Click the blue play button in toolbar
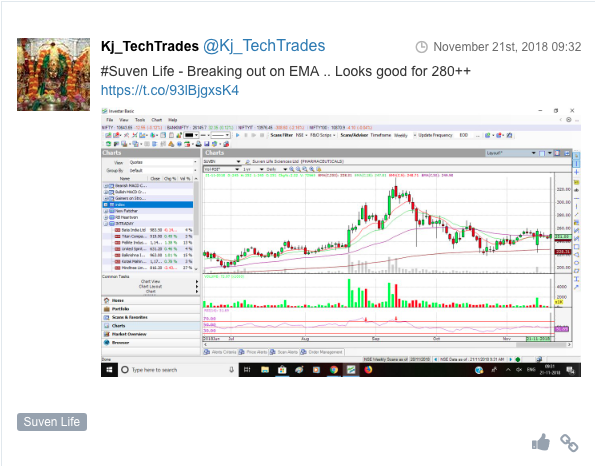Image resolution: width=595 pixels, height=466 pixels. point(238,135)
